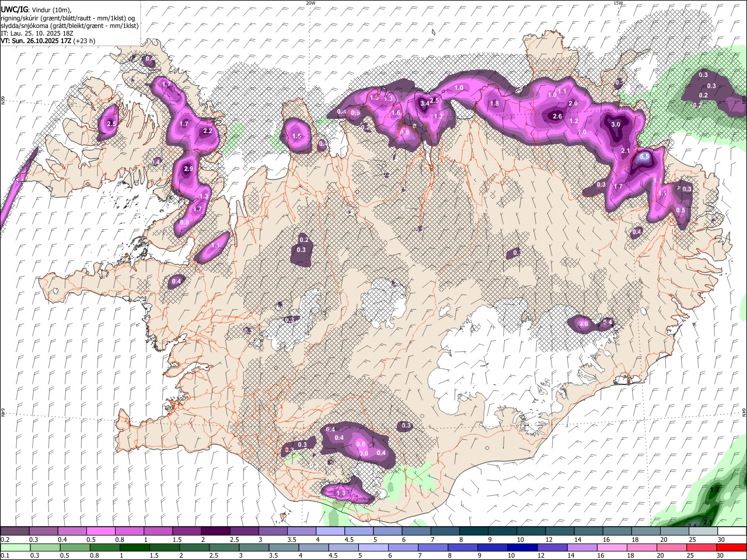Viewport: 747px width, 560px height.
Task: Click the 'slydda/snjókoma' legend description line
Action: coord(69,26)
